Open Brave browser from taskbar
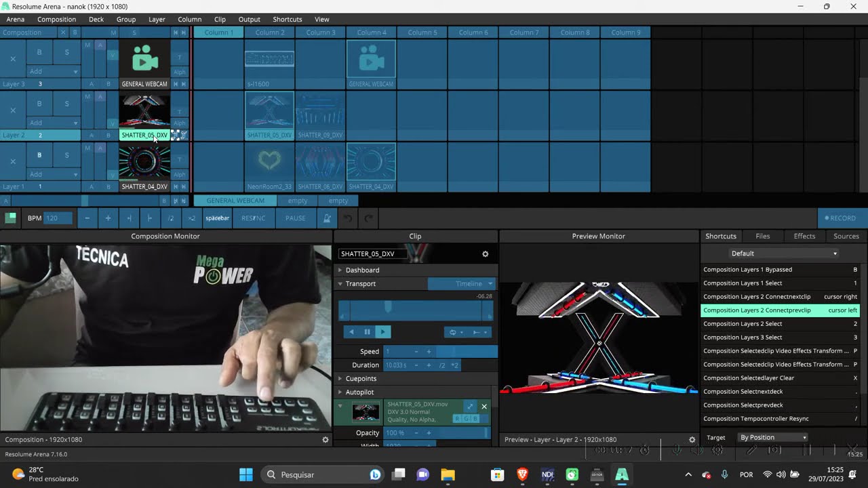868x488 pixels. tap(522, 475)
